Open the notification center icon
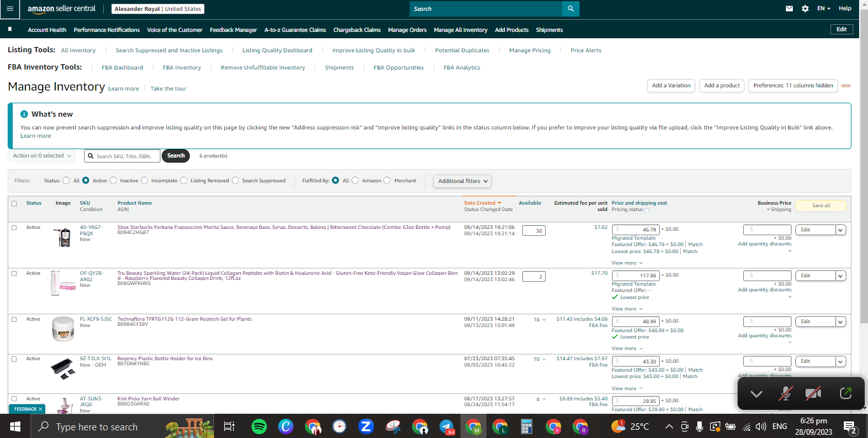Screen dimensions: 868x438 click(x=849, y=427)
